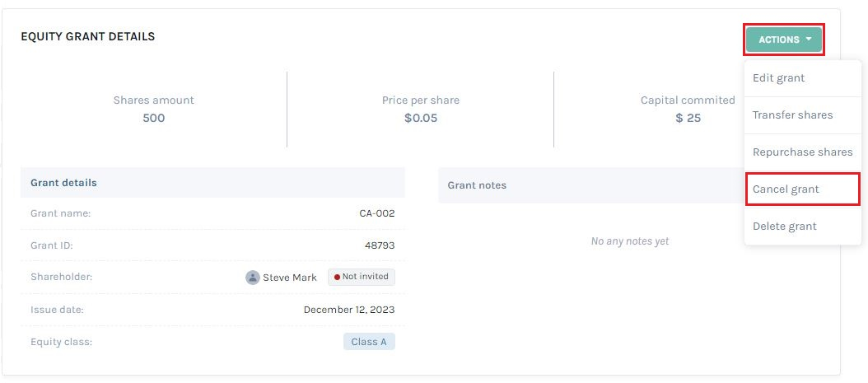868x383 pixels.
Task: Click the issue date December 12, 2023
Action: point(349,310)
